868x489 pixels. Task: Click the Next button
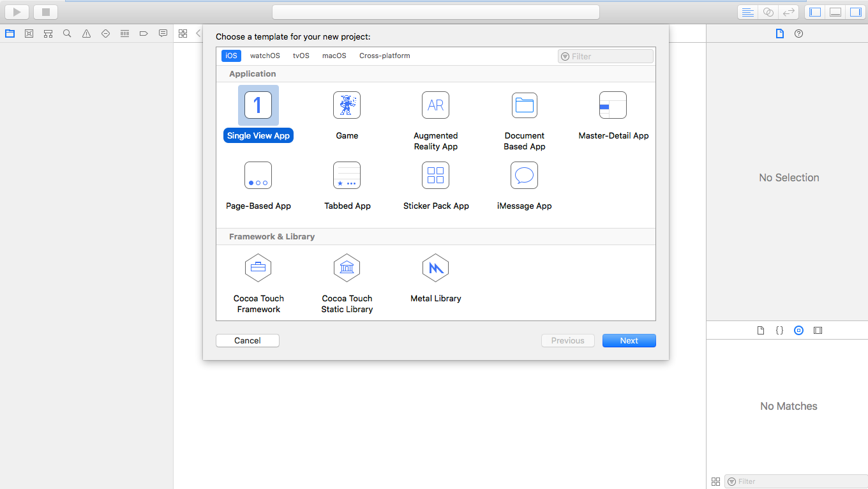(629, 341)
